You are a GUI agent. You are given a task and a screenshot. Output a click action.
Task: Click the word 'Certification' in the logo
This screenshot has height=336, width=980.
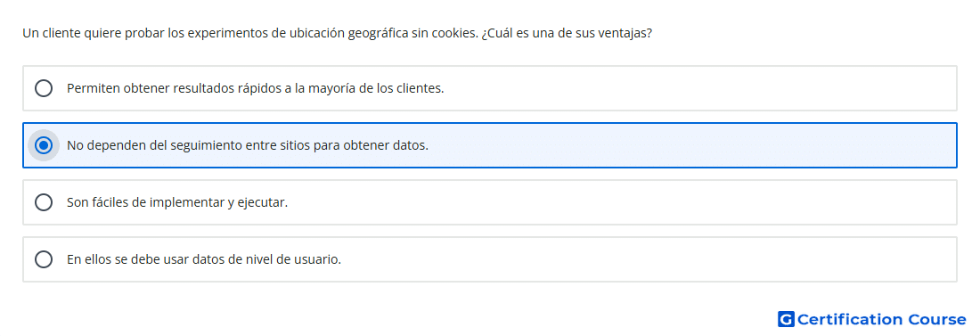tap(850, 320)
